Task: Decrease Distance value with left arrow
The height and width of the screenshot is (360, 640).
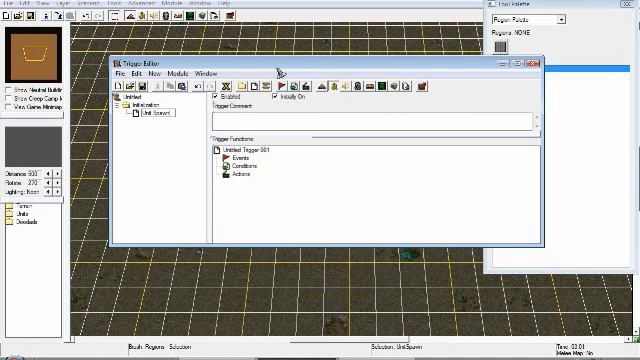Action: tap(48, 174)
